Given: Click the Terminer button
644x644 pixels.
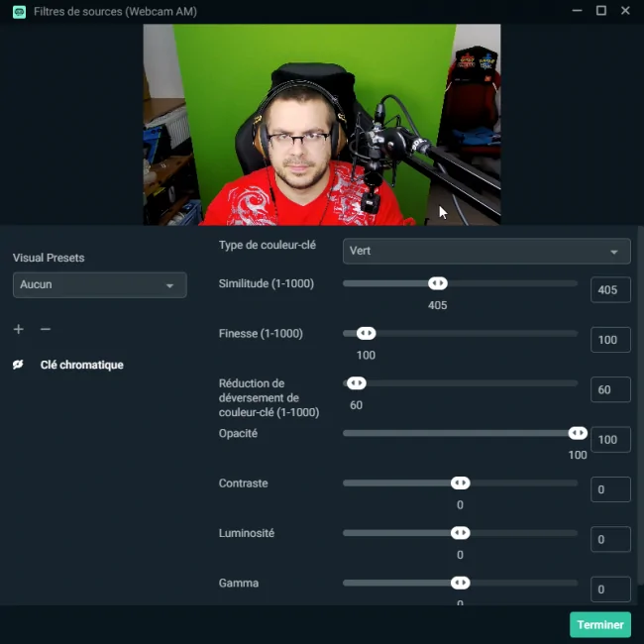Looking at the screenshot, I should pos(600,625).
